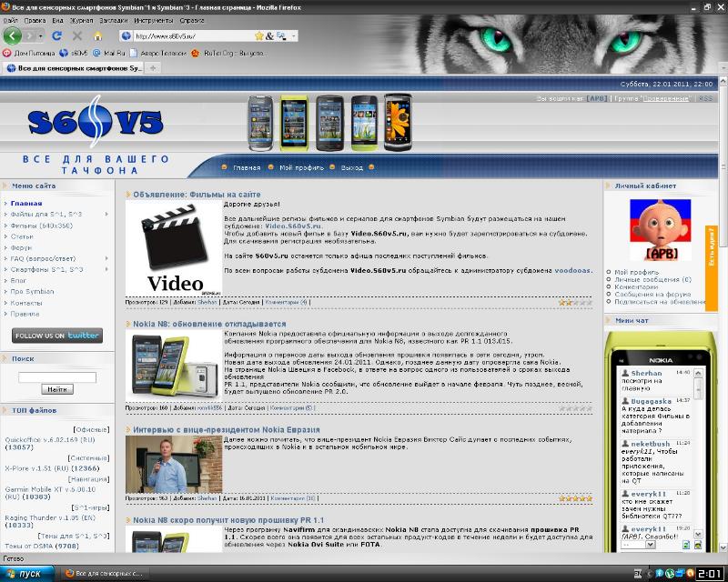Click the site search input field
Screen dimensions: 728x582
click(x=57, y=377)
